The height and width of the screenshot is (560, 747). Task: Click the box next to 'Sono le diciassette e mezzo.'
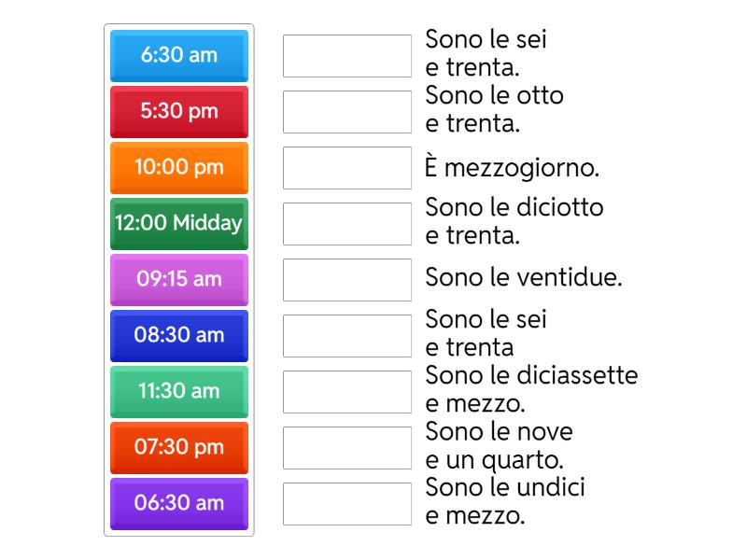(346, 391)
